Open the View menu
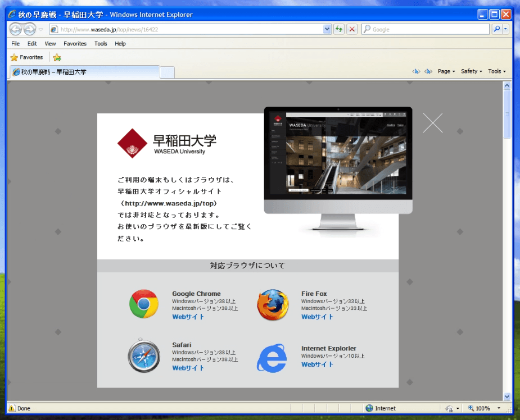Screen dimensions: 520x420 click(x=50, y=44)
